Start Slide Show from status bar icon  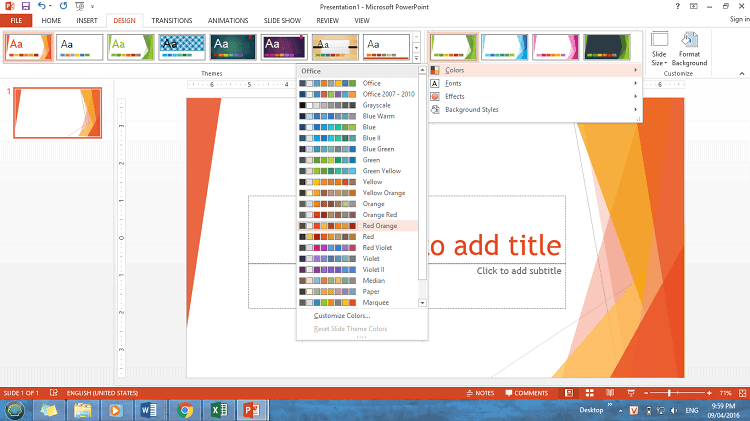tap(631, 393)
